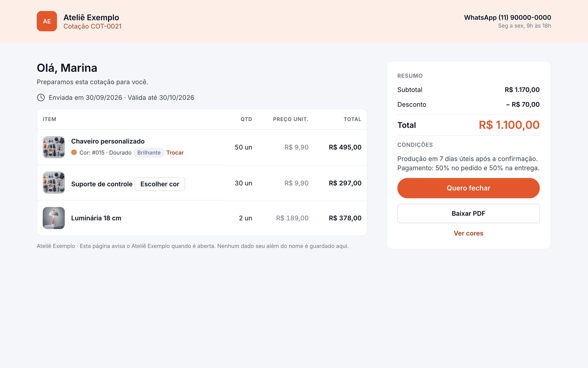
Task: Select the Luminária 18 cm item name
Action: tap(96, 218)
